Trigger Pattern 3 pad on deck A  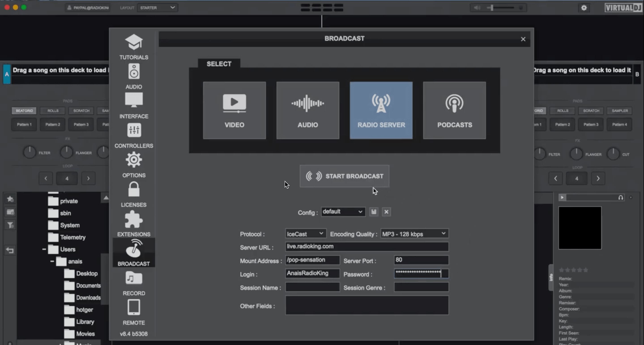(x=81, y=124)
